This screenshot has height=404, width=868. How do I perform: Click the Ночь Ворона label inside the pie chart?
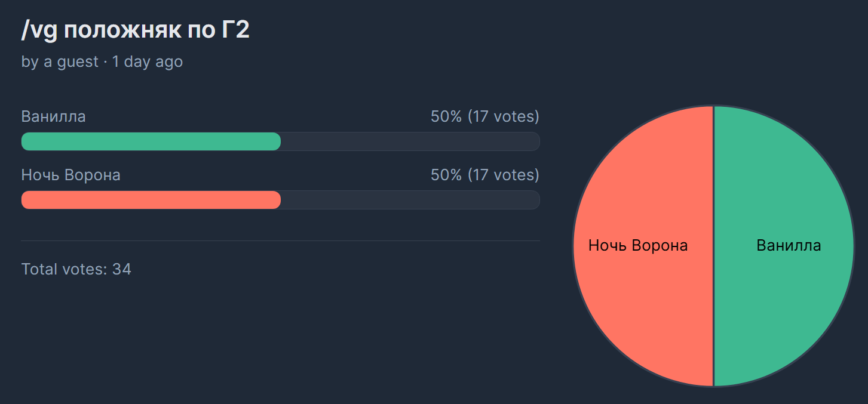click(637, 245)
